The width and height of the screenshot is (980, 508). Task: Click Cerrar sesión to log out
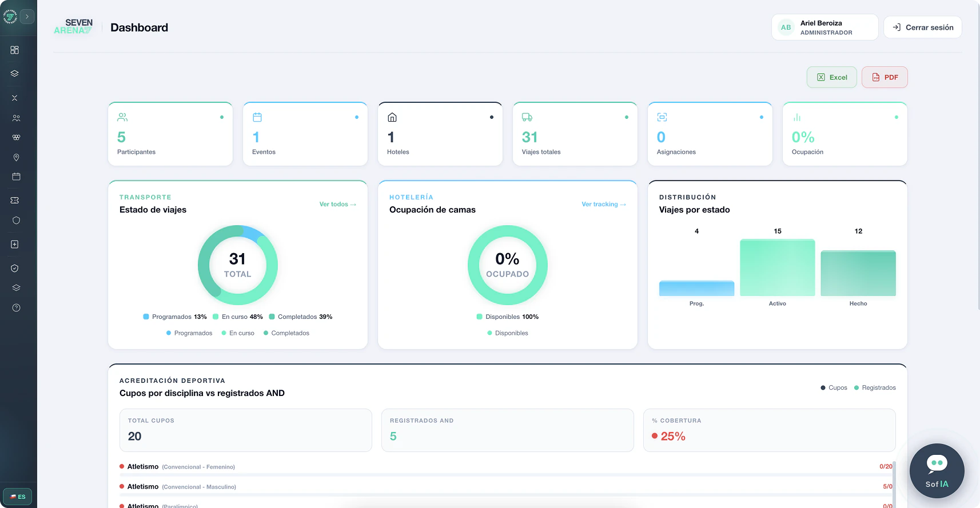point(923,27)
